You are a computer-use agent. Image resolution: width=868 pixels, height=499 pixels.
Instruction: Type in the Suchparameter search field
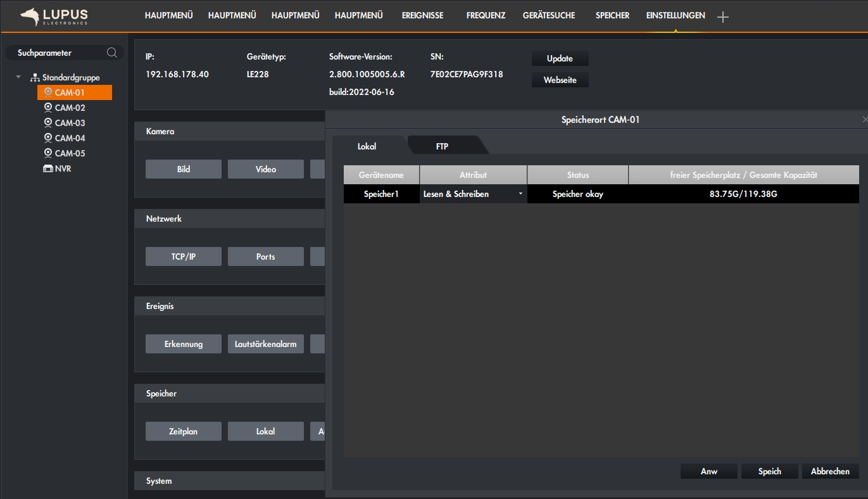click(x=57, y=53)
